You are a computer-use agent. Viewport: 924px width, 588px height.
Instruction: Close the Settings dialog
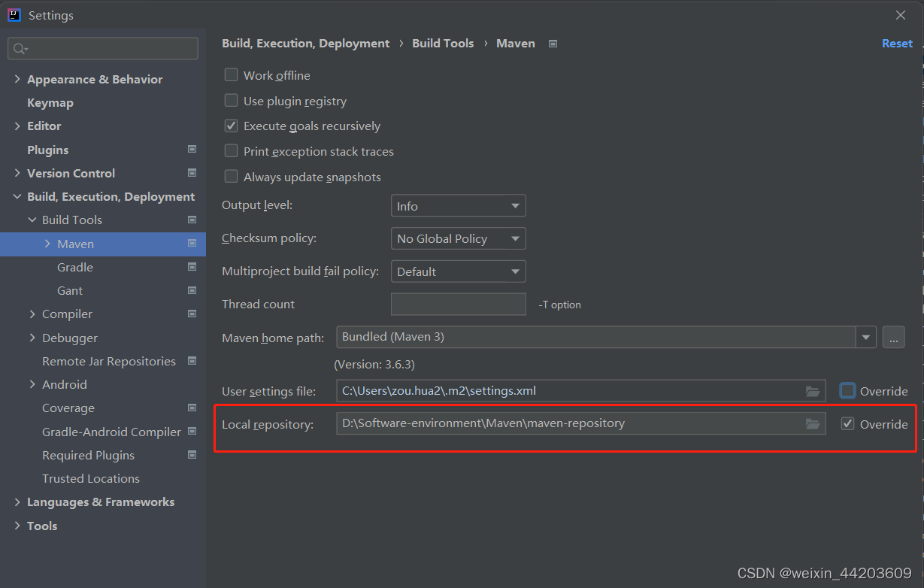(x=901, y=15)
